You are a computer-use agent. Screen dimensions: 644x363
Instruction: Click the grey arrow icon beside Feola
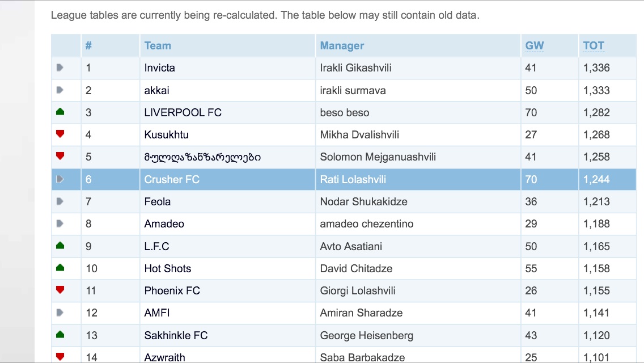coord(60,201)
